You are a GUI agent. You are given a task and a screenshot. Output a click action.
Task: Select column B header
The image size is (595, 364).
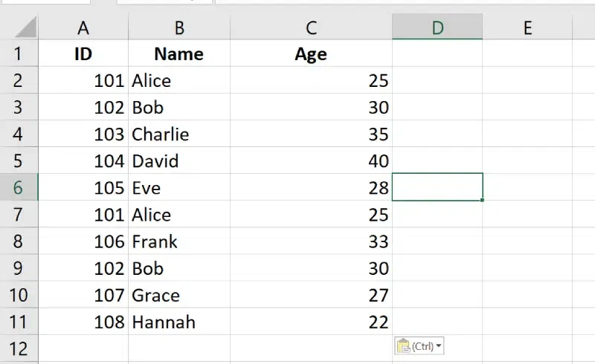(x=179, y=28)
